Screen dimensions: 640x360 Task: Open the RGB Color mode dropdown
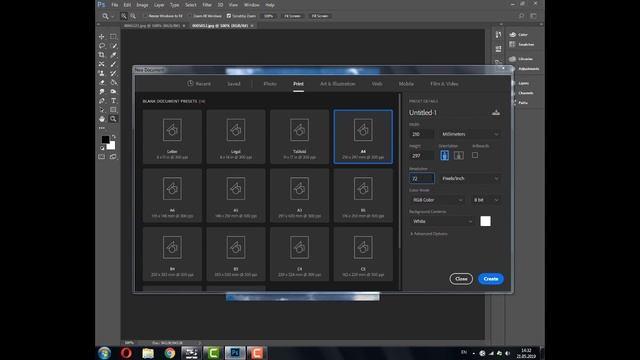(437, 200)
